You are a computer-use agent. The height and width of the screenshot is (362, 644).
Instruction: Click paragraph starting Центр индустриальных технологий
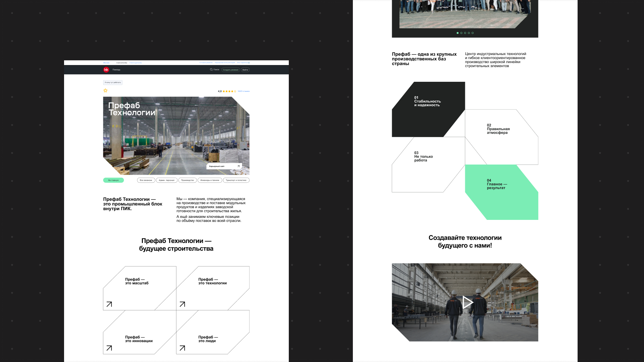coord(495,60)
